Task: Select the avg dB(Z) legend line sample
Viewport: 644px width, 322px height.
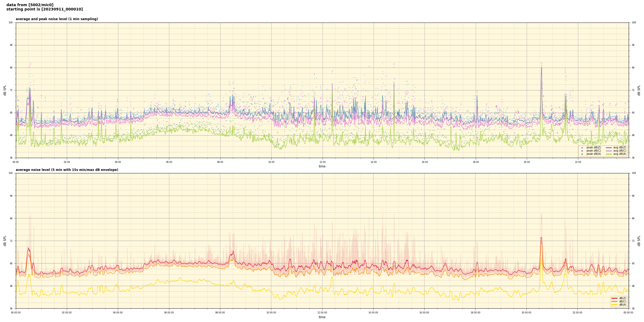Action: 609,148
